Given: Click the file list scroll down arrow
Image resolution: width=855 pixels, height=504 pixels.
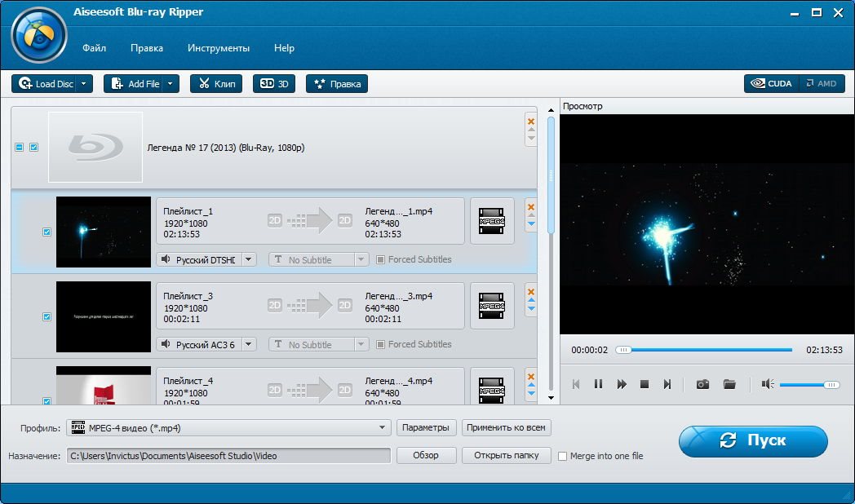Looking at the screenshot, I should point(551,398).
